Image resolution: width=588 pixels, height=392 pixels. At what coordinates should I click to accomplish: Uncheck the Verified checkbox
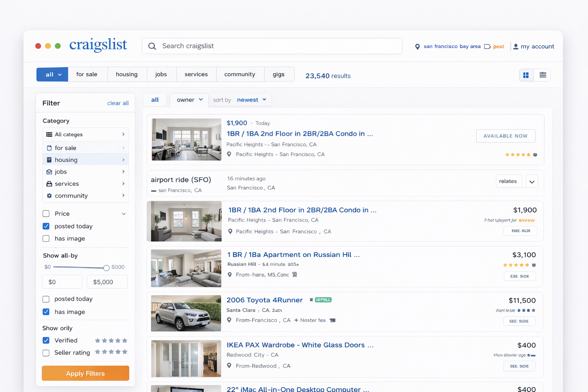(46, 340)
